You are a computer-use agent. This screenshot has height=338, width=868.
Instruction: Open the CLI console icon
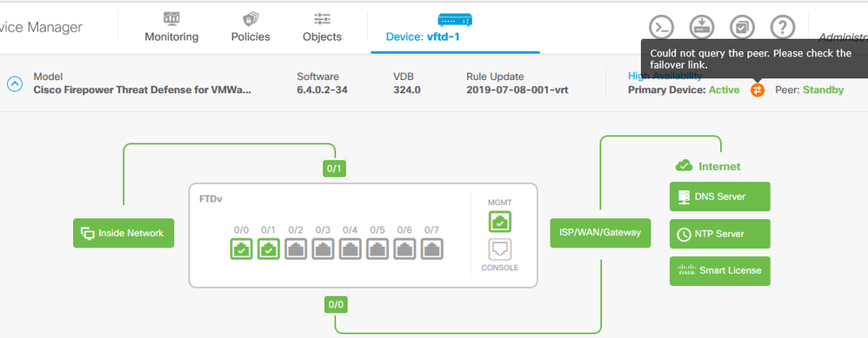(x=662, y=26)
